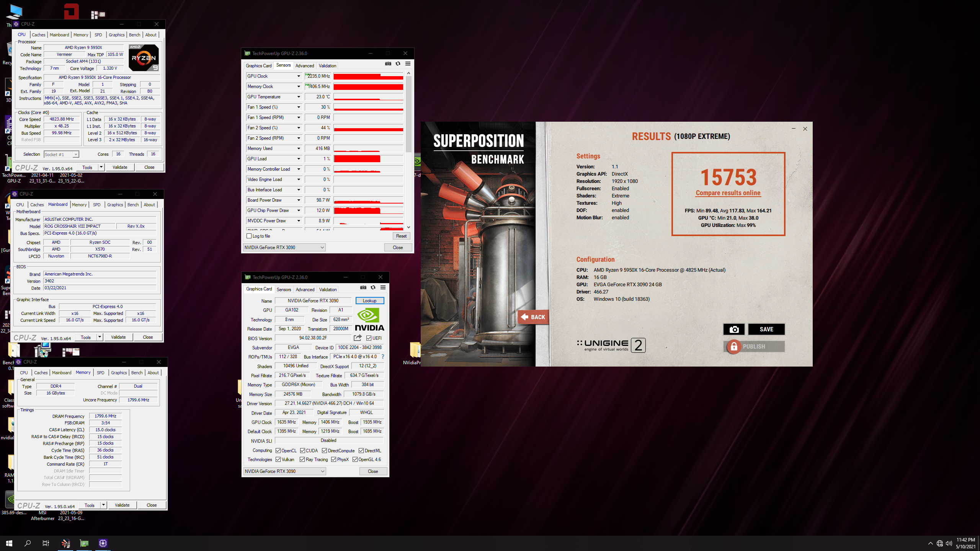Click the GPU Clock red history graph

point(368,76)
